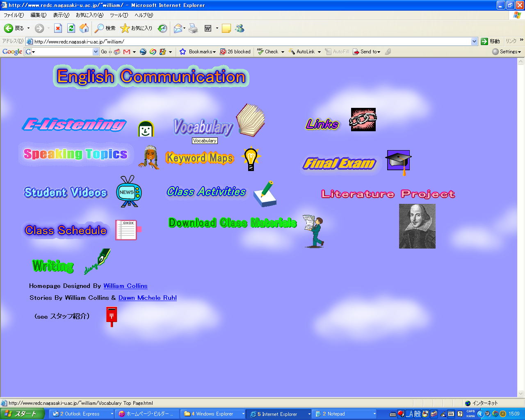Follow the Dawn Michele Ruhl link
Screen dimensions: 525x420
click(147, 298)
